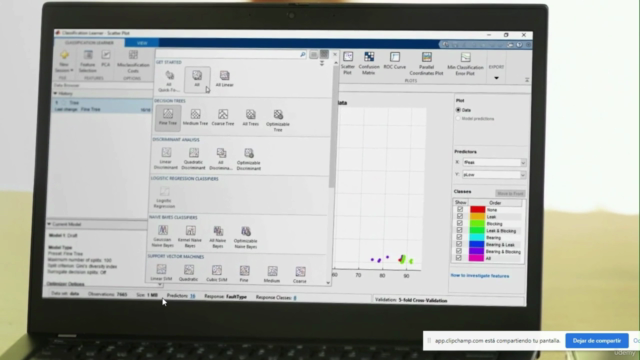640x360 pixels.
Task: Click the blue Bearing & Leak swatch
Action: [x=476, y=244]
